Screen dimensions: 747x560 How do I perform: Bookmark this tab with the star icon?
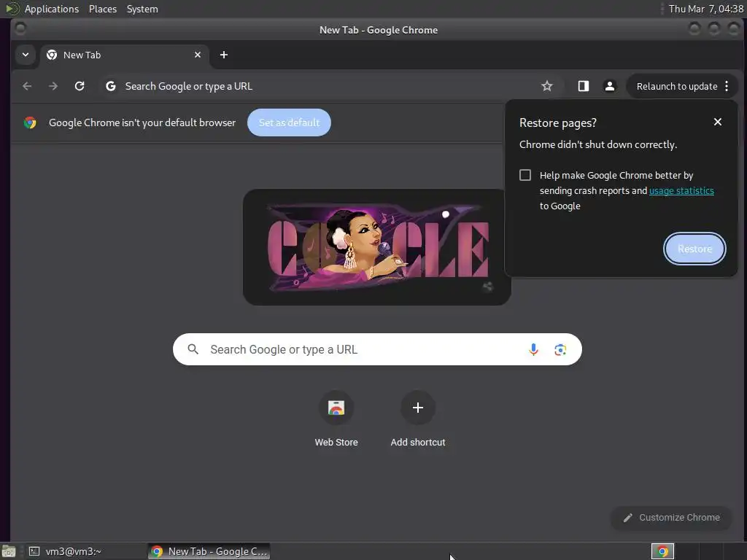click(x=547, y=86)
